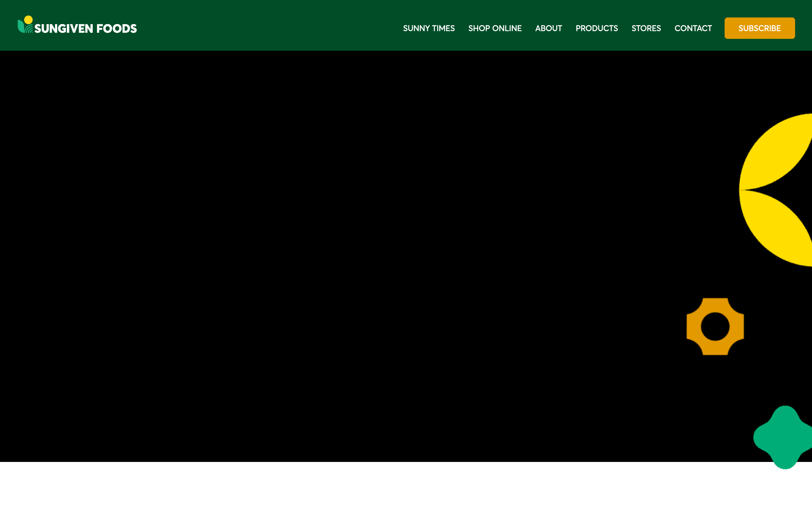Click the empty green header bar area
The width and height of the screenshot is (812, 507).
coord(268,25)
